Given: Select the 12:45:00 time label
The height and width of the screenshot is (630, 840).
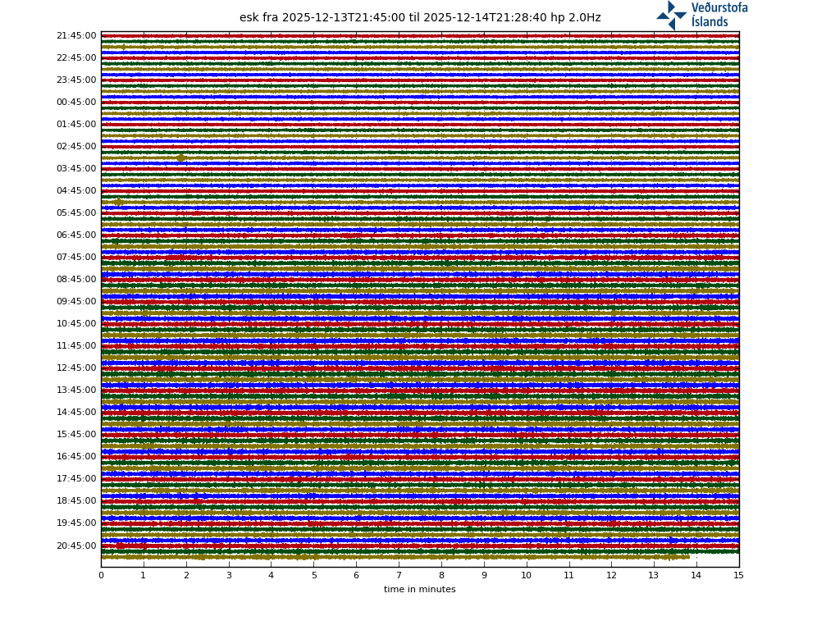Looking at the screenshot, I should click(75, 368).
